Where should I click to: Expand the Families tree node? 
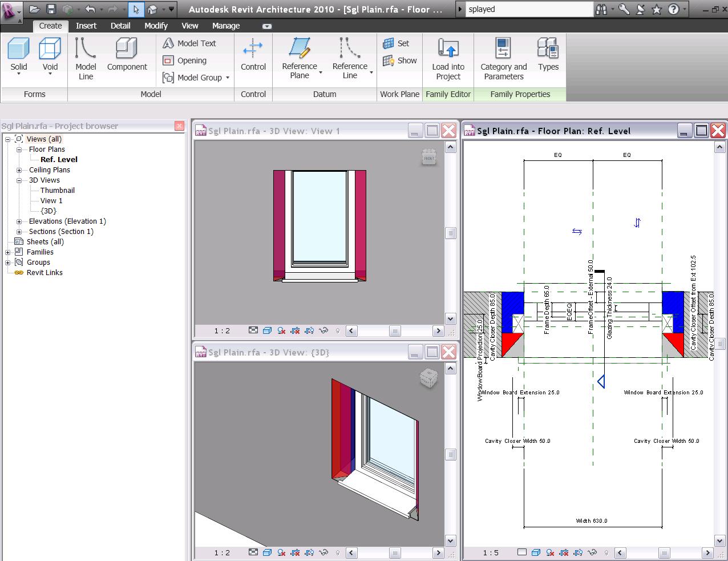pyautogui.click(x=8, y=252)
